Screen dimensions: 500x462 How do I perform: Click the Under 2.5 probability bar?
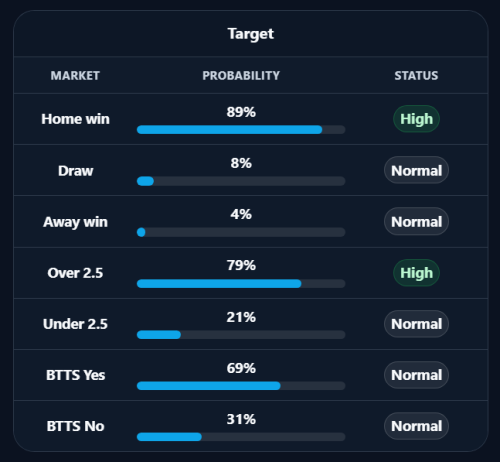click(x=241, y=335)
